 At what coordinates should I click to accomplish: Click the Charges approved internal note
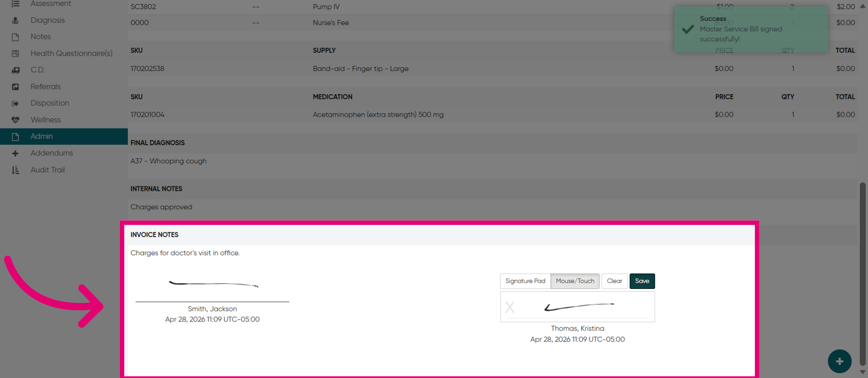click(x=161, y=207)
